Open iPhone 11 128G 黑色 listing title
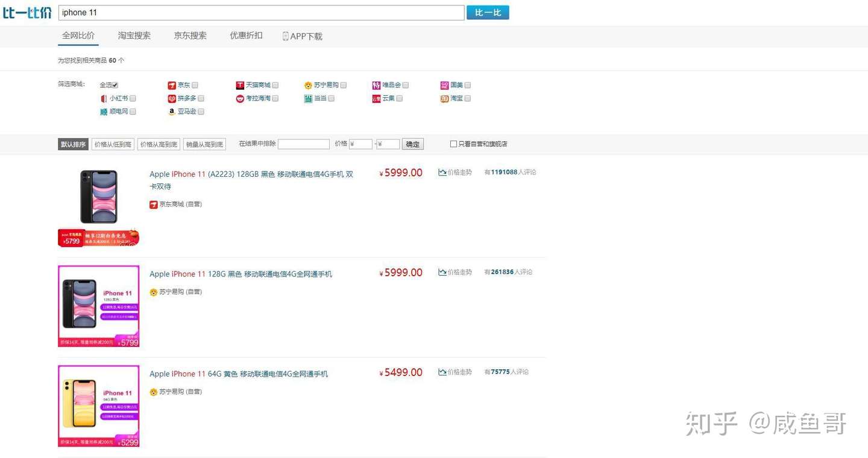The image size is (868, 458). click(241, 274)
